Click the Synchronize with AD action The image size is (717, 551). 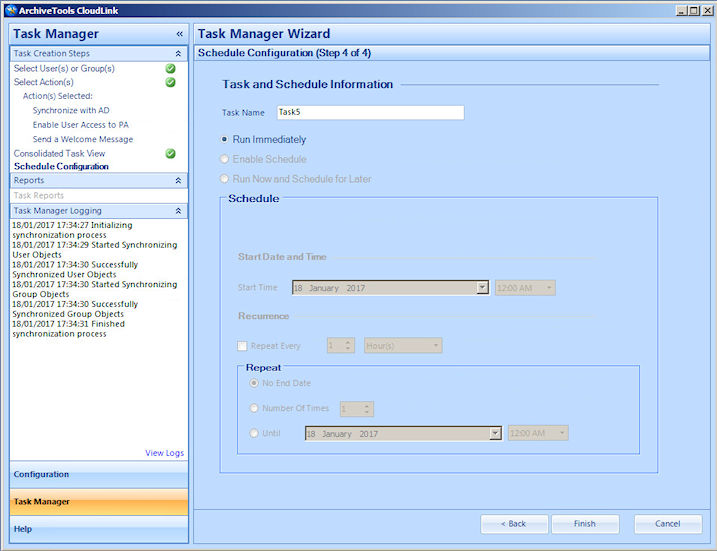pyautogui.click(x=71, y=111)
